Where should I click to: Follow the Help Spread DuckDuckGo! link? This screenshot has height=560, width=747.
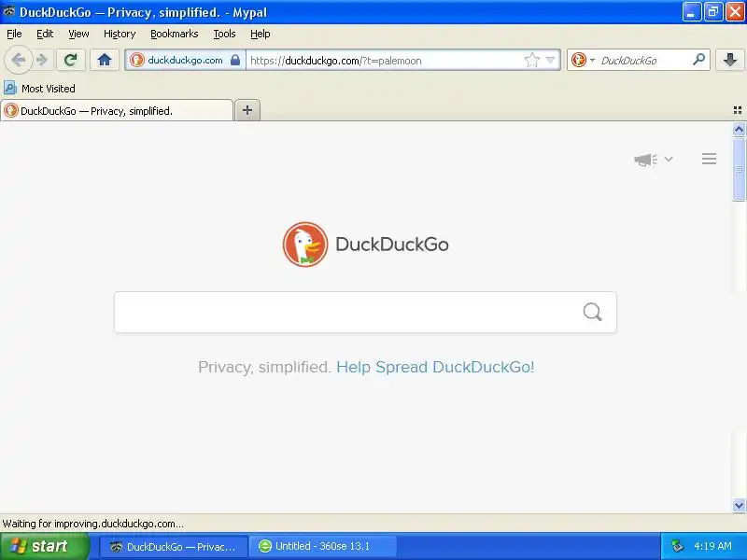[435, 367]
